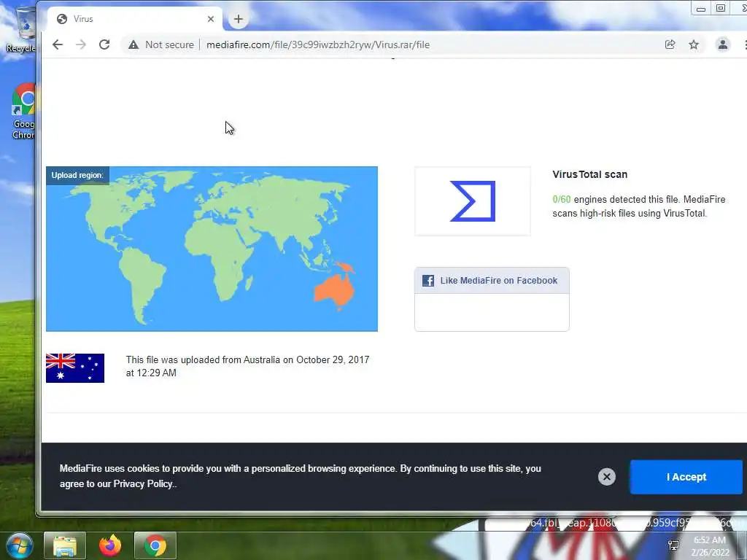Select the Google Chrome desktop shortcut
Viewport: 747px width, 560px height.
23,112
